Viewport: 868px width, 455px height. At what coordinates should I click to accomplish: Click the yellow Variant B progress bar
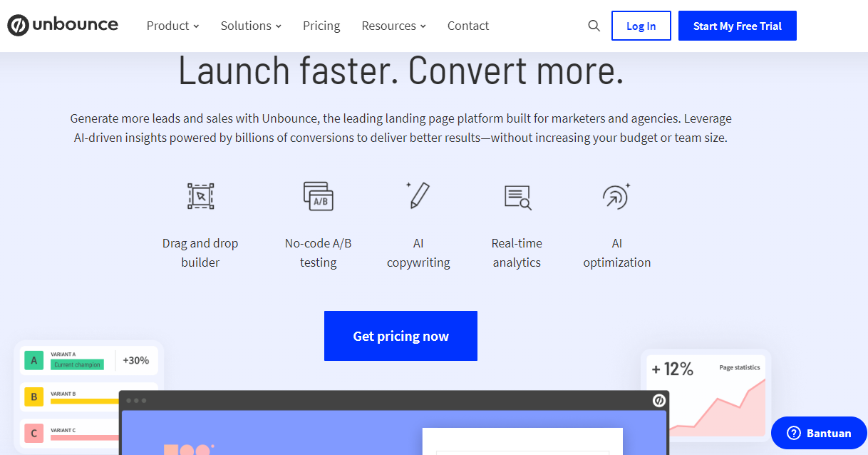pos(84,402)
